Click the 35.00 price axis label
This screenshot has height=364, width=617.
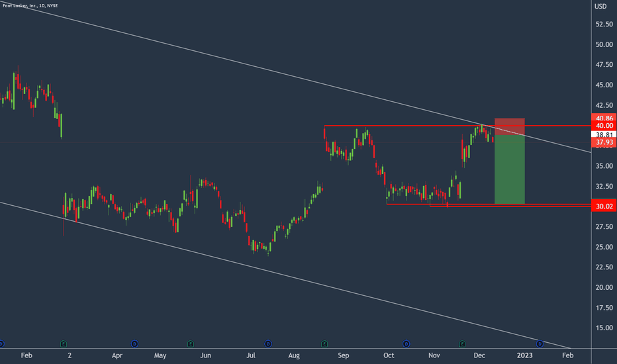(x=604, y=166)
